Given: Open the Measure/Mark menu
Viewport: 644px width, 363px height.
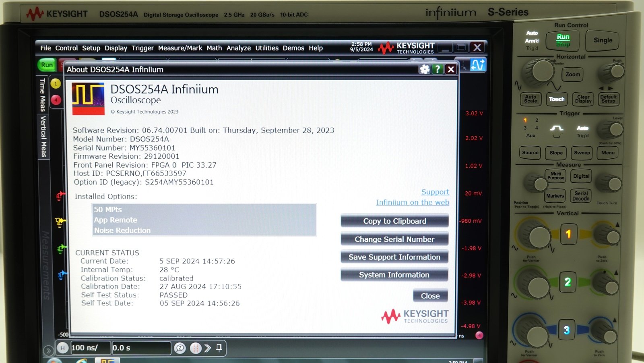Looking at the screenshot, I should [180, 48].
